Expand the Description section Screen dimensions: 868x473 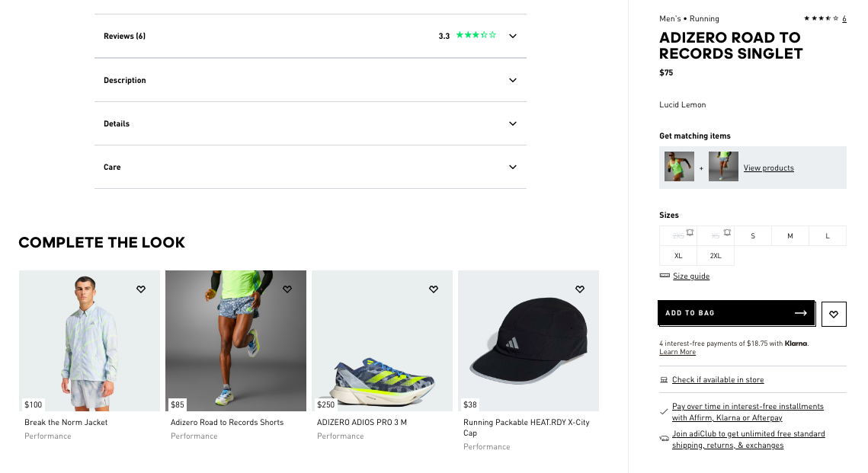pyautogui.click(x=311, y=80)
